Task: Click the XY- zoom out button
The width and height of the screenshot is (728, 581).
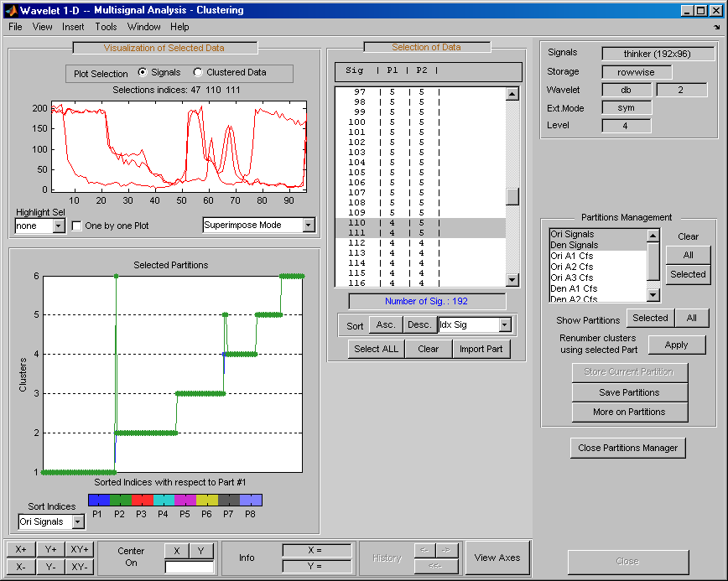Action: 80,567
